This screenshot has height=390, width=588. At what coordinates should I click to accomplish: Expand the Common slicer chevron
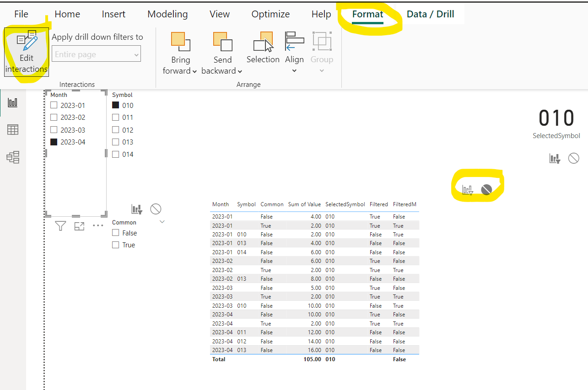click(162, 222)
